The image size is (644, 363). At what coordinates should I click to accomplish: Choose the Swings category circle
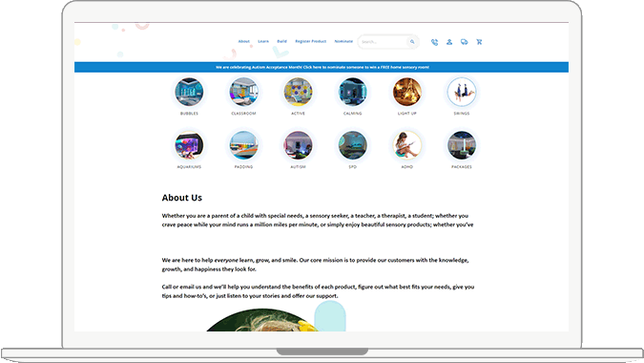(x=462, y=92)
